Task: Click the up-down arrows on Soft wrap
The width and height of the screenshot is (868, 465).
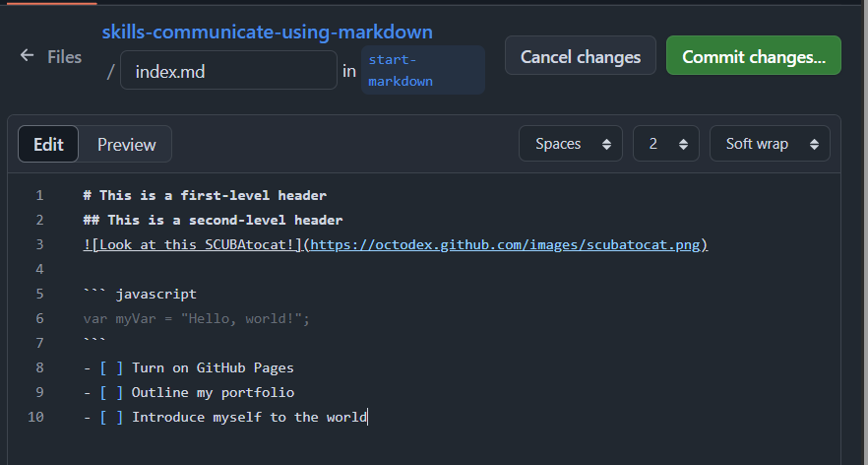Action: (814, 144)
